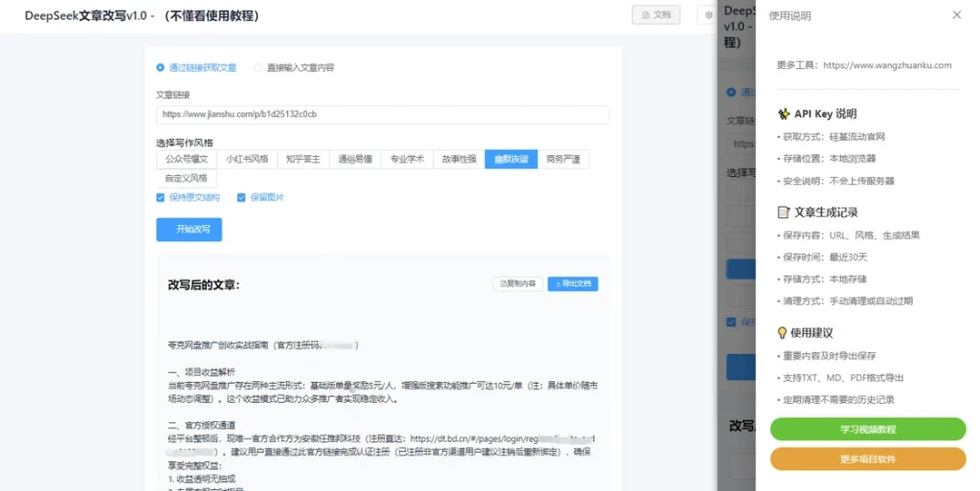Copy the rewritten content with 复制内容
Image resolution: width=980 pixels, height=491 pixels.
(518, 283)
